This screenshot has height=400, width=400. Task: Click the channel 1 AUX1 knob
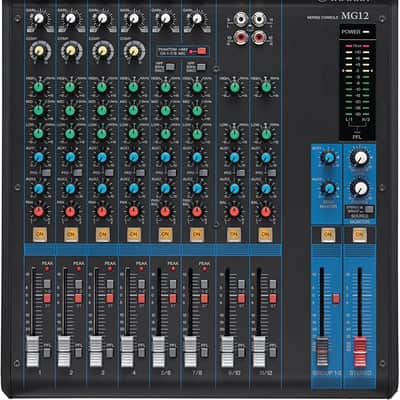point(39,157)
